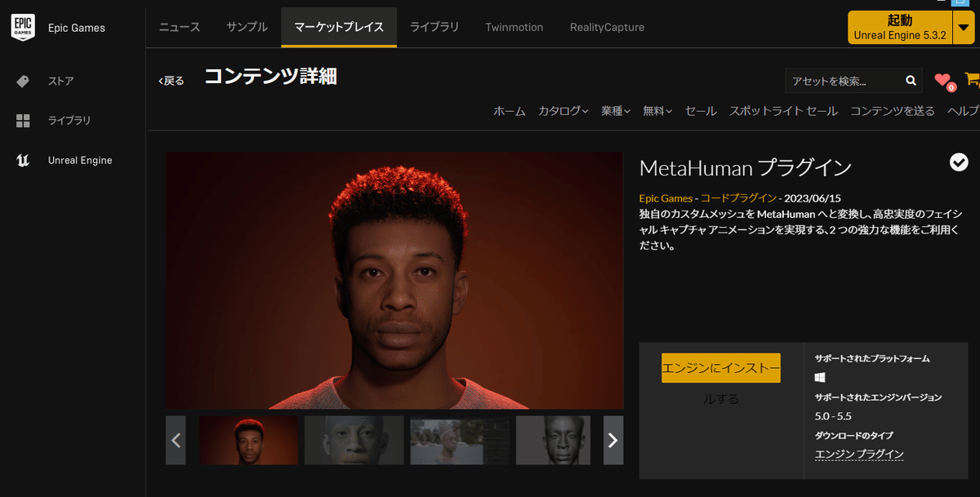Open the ヘルプ navigation link
Screen dimensions: 980x497
[x=964, y=111]
